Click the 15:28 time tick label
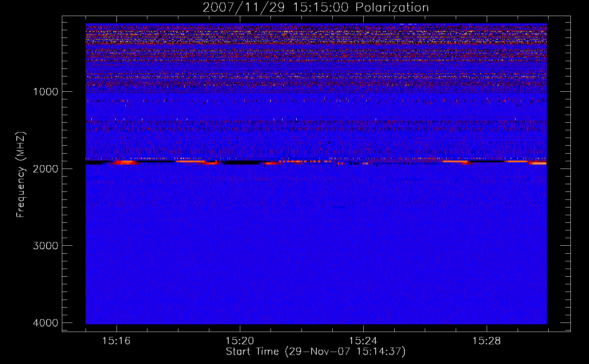Viewport: 589px width, 364px height. pyautogui.click(x=487, y=341)
